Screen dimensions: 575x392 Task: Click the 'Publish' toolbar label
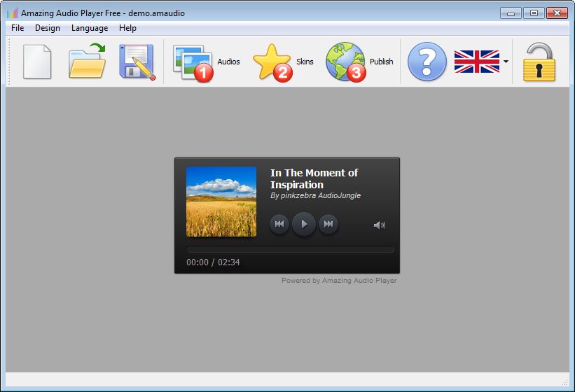click(x=382, y=62)
